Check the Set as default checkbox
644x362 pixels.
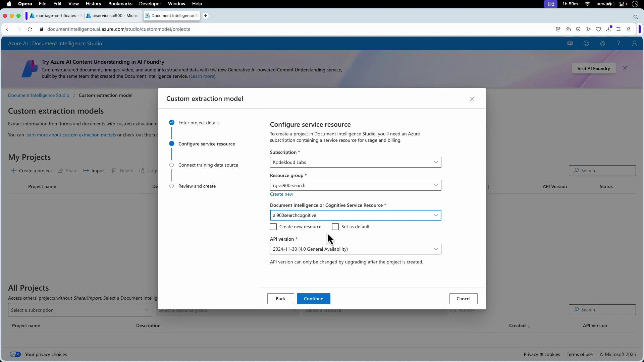335,227
